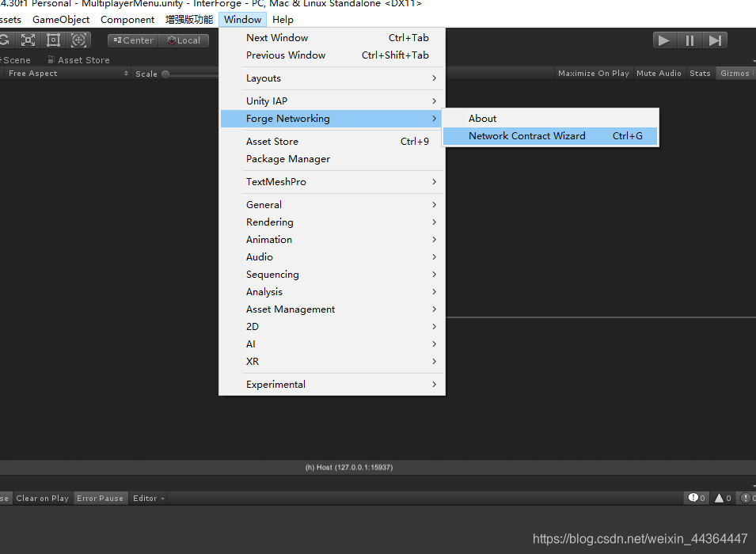Expand the Audio submenu
This screenshot has width=756, height=554.
(x=332, y=257)
